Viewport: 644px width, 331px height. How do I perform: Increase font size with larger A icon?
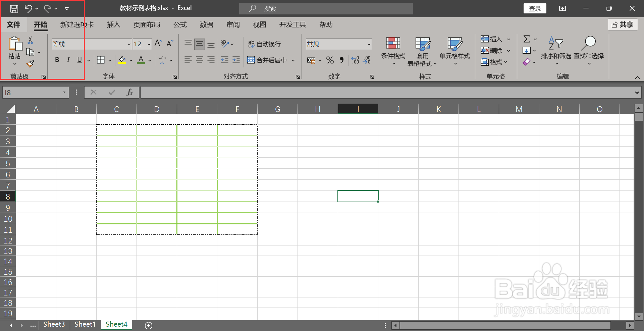[x=158, y=44]
